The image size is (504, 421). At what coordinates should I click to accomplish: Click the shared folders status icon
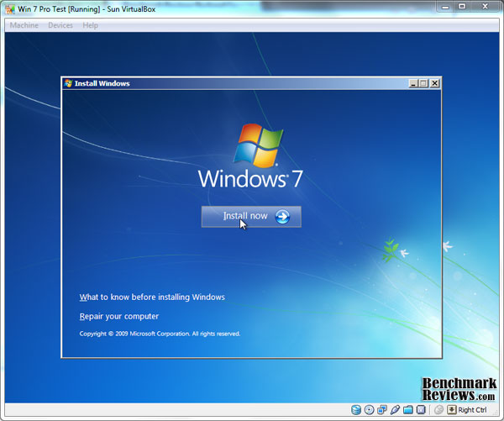pos(407,410)
